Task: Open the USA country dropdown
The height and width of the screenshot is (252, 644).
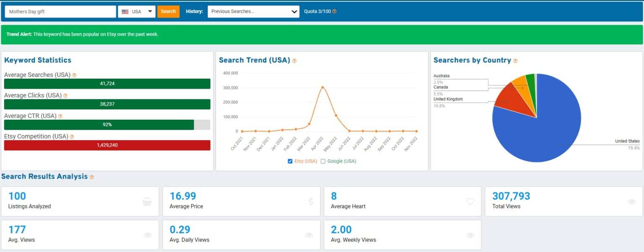Action: coord(137,12)
